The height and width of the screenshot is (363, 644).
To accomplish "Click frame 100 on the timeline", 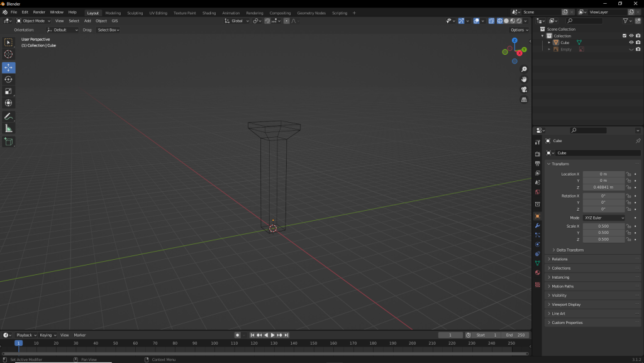I will [x=214, y=343].
